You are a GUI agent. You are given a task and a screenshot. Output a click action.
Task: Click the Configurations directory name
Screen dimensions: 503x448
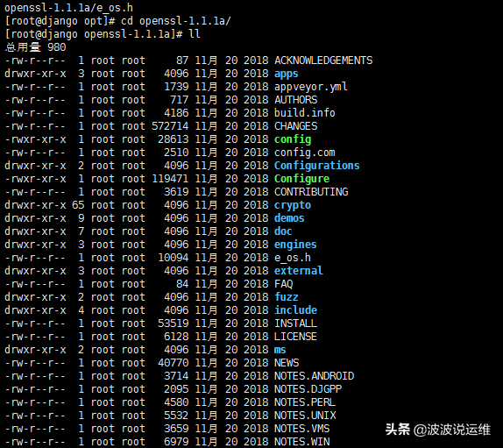[x=317, y=166]
